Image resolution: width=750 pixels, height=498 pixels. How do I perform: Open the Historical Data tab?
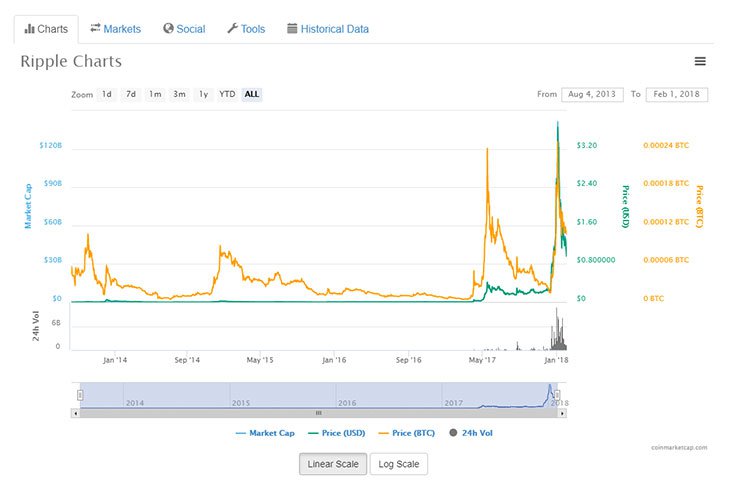(x=328, y=29)
